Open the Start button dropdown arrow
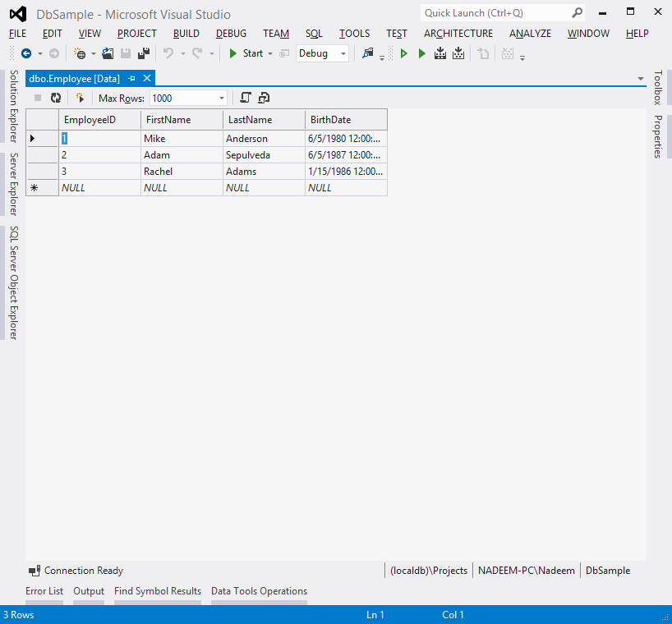The width and height of the screenshot is (672, 624). [270, 53]
